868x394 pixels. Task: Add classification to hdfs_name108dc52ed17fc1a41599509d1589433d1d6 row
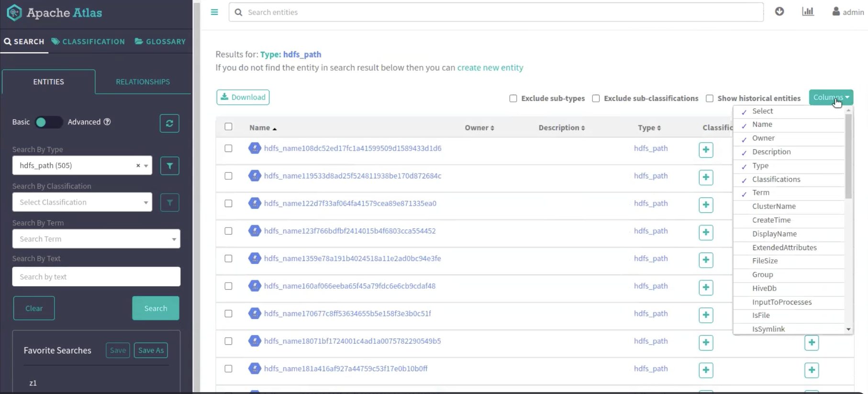[x=706, y=150]
